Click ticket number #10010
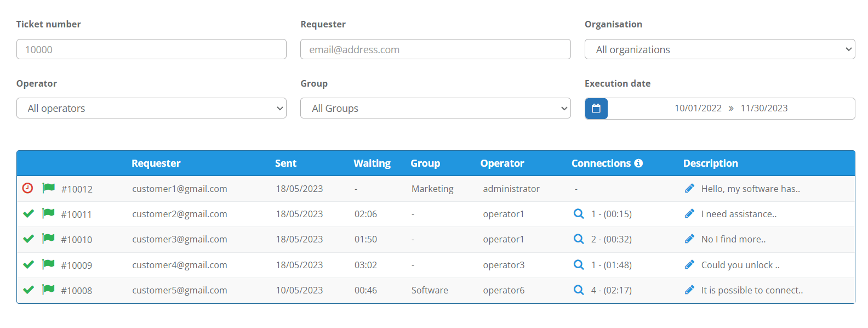The height and width of the screenshot is (328, 868). 77,240
